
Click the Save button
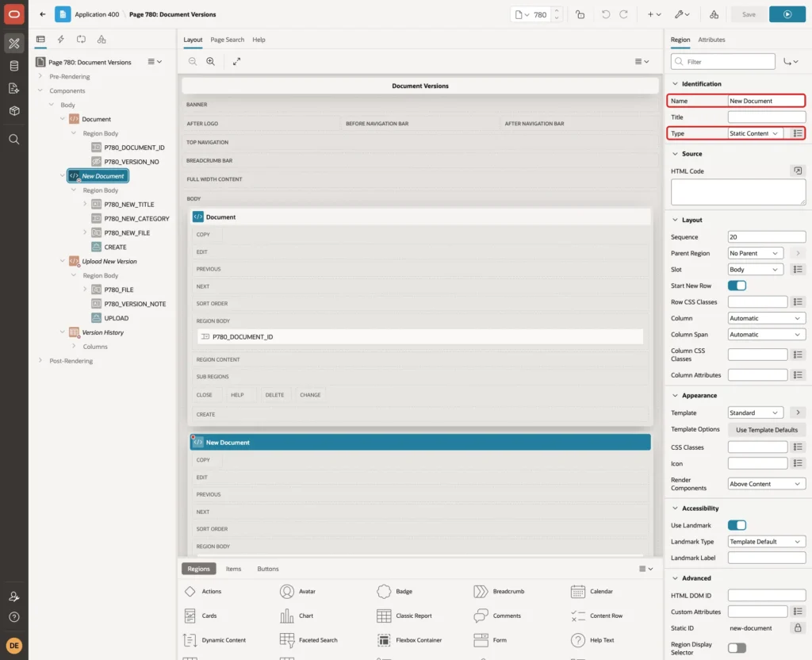pyautogui.click(x=749, y=14)
